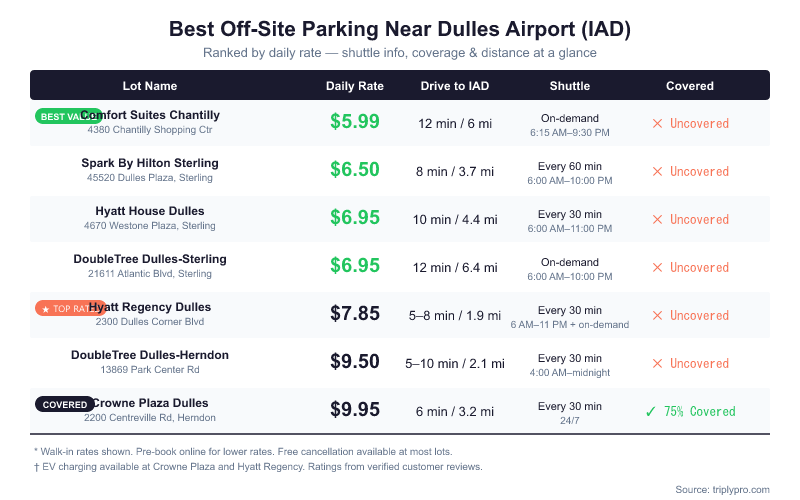800x500 pixels.
Task: Click the Daily Rate column header
Action: [x=355, y=86]
